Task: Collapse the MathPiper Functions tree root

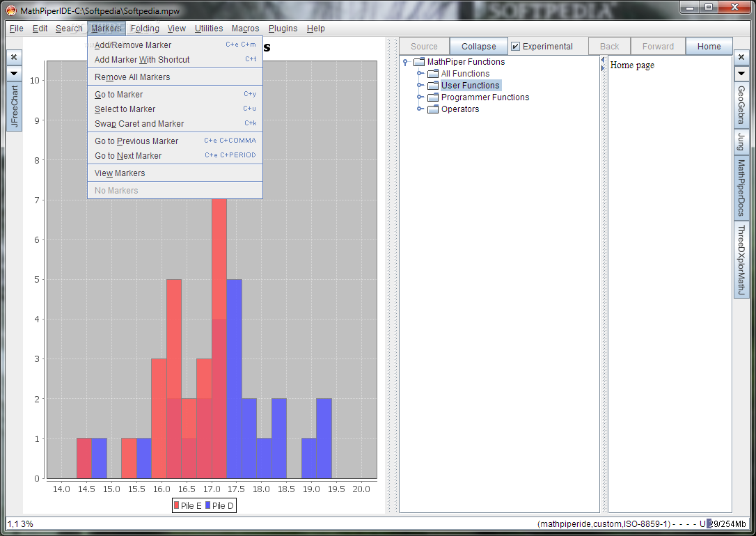Action: 405,62
